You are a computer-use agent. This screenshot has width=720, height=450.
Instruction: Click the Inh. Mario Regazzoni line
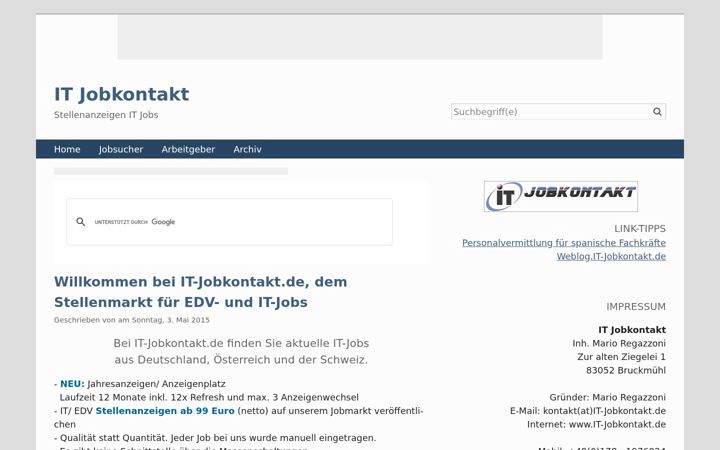619,343
